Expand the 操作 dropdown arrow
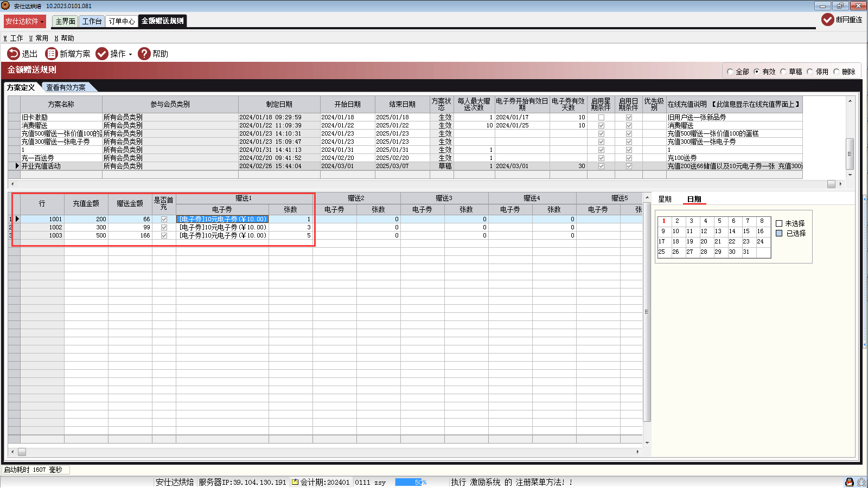868x488 pixels. tap(130, 54)
